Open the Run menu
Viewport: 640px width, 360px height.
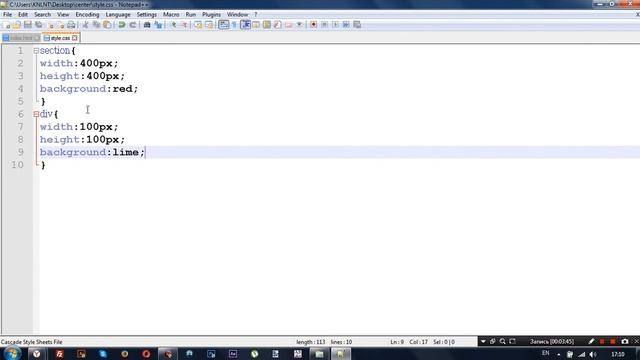click(x=191, y=15)
